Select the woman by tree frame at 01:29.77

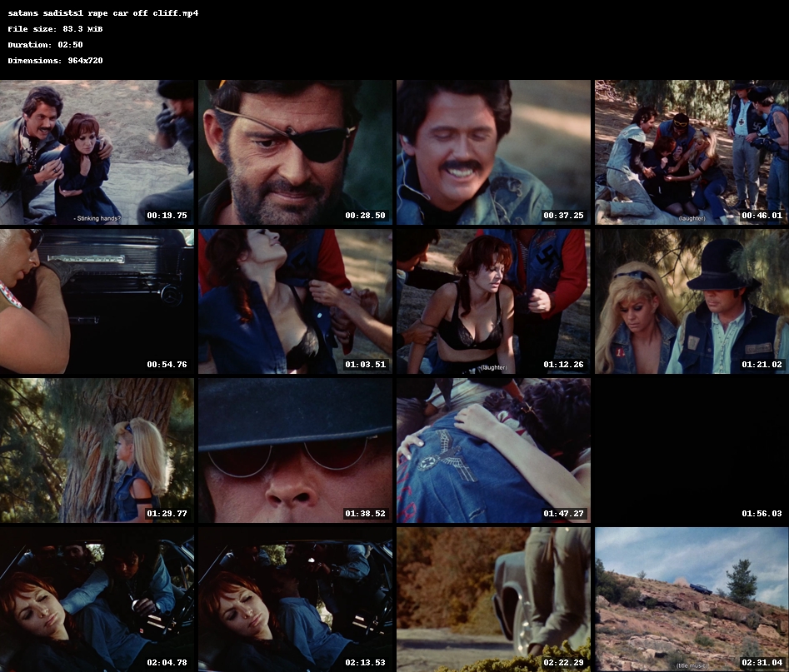tap(97, 450)
